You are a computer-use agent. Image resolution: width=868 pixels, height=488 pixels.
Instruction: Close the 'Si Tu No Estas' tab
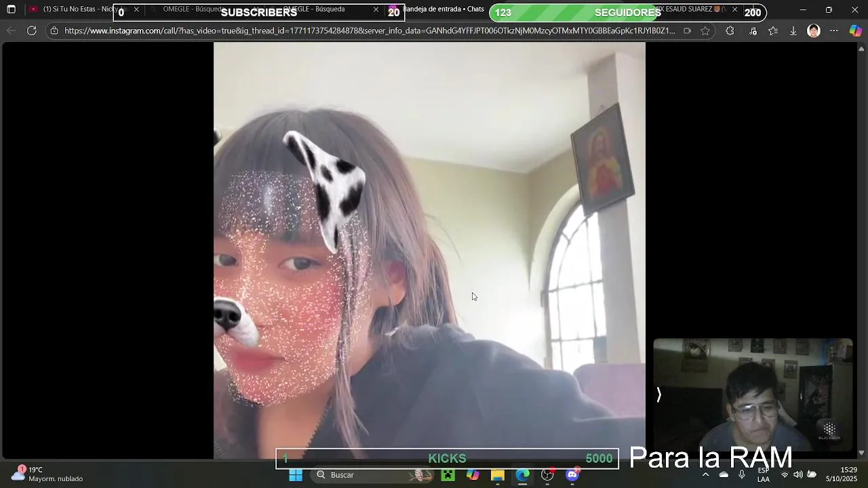click(136, 9)
